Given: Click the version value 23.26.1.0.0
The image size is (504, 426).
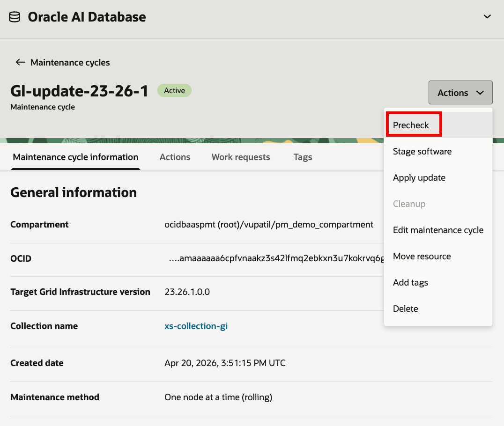Looking at the screenshot, I should pos(187,292).
